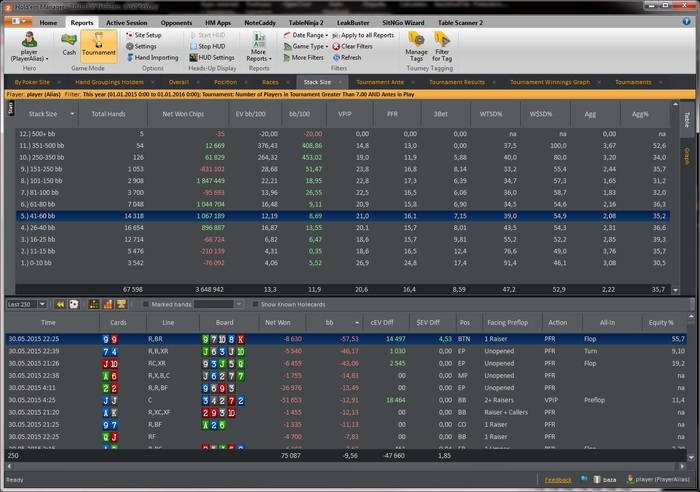The image size is (700, 492).
Task: Open the Table Scanner 2 tab
Action: point(460,23)
